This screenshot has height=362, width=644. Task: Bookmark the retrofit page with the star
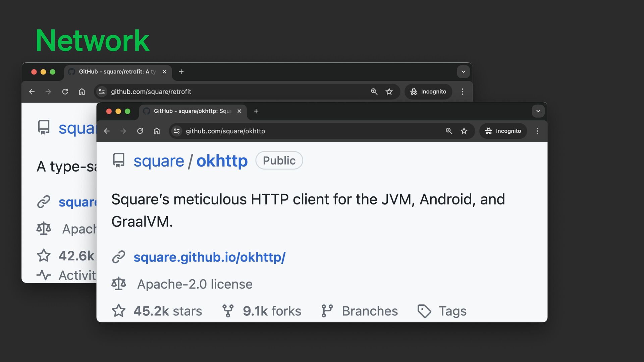[x=389, y=92]
